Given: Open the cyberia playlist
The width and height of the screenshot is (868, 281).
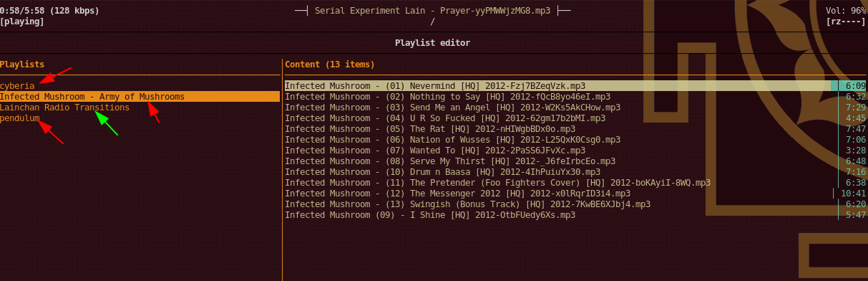Looking at the screenshot, I should (17, 86).
